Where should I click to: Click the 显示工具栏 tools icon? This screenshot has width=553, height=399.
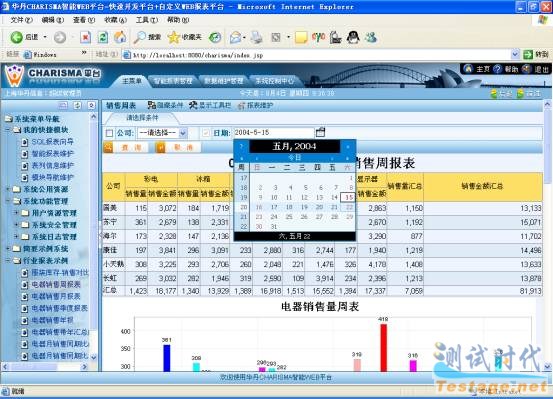(193, 105)
